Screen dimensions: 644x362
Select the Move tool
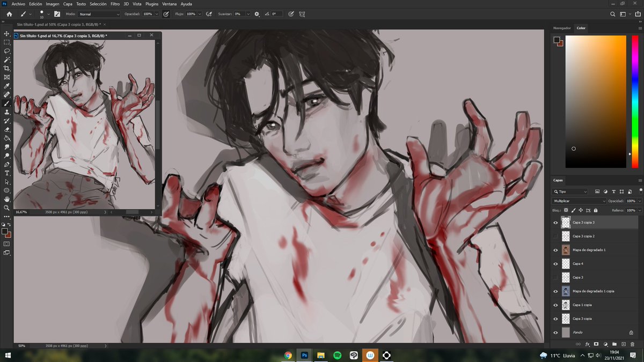7,34
